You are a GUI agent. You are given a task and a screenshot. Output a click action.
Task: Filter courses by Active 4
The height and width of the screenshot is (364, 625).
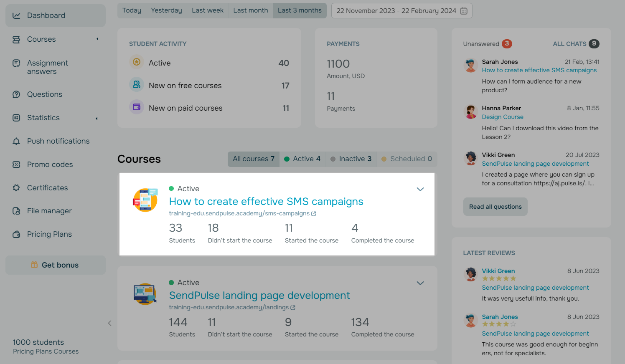point(302,159)
